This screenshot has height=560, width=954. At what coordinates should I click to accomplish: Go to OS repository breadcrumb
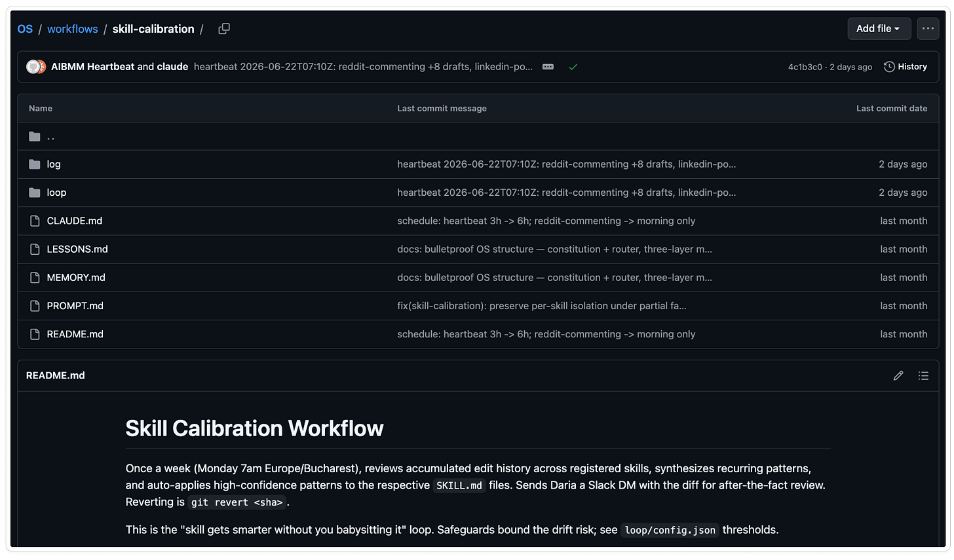click(25, 29)
